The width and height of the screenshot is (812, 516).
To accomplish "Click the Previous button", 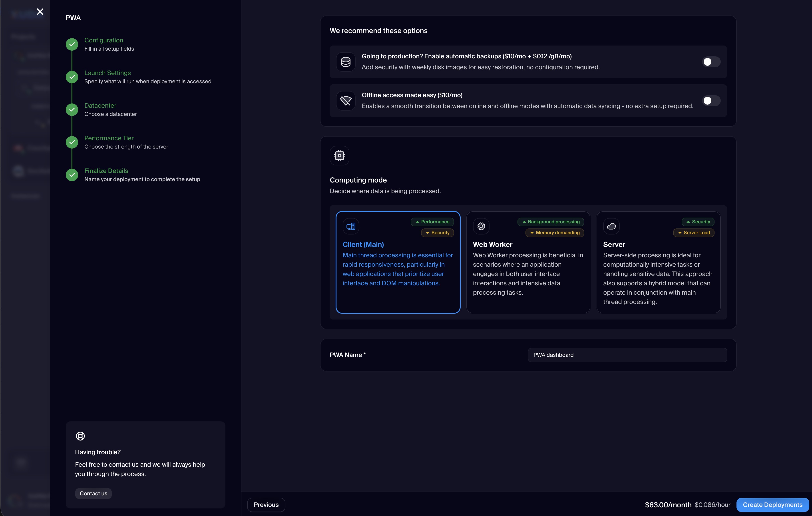I will pyautogui.click(x=266, y=504).
